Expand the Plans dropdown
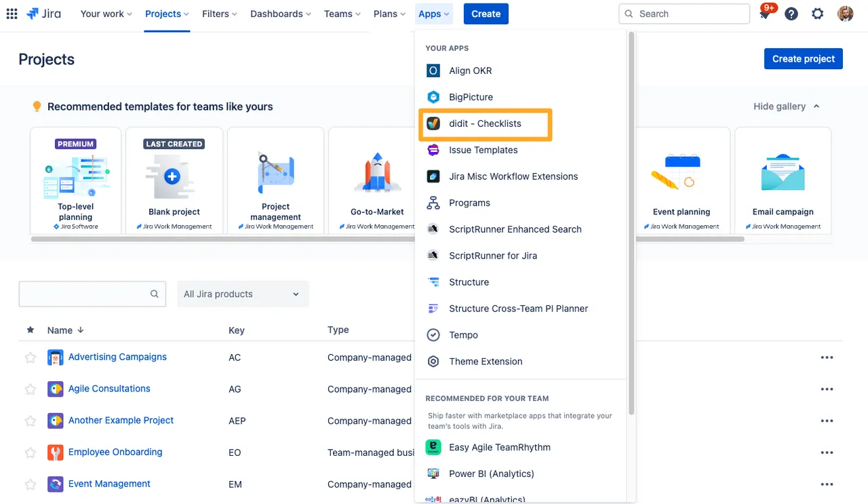Screen dimensions: 868x504 coord(390,14)
